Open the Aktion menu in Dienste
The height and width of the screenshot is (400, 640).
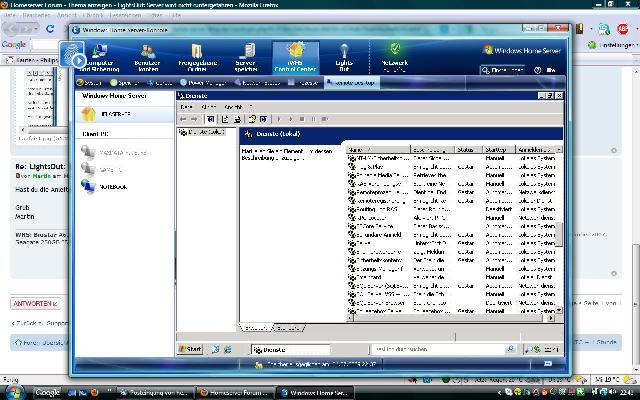(x=209, y=107)
